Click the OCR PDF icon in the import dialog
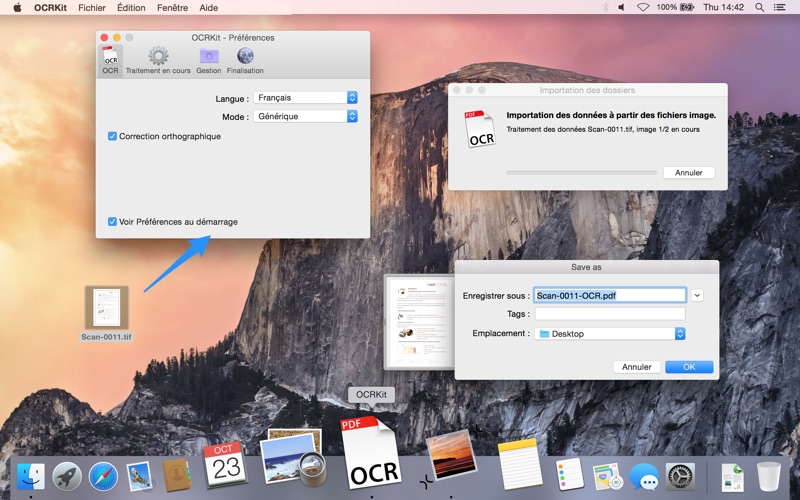800x500 pixels. pyautogui.click(x=480, y=129)
